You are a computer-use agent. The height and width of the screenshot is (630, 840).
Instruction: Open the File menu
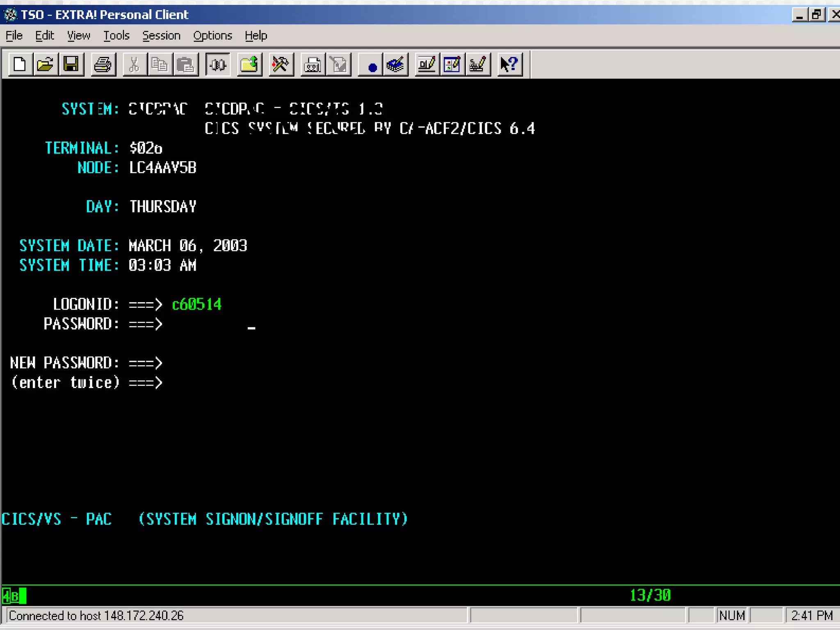14,36
